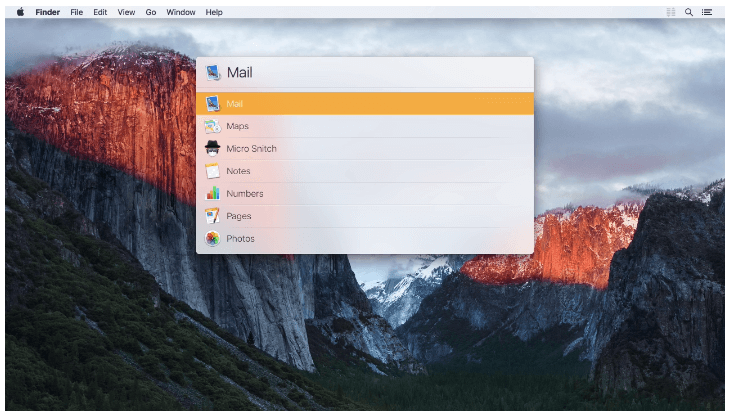Open Spotlight magnifier in menu bar
The width and height of the screenshot is (731, 416).
tap(688, 12)
